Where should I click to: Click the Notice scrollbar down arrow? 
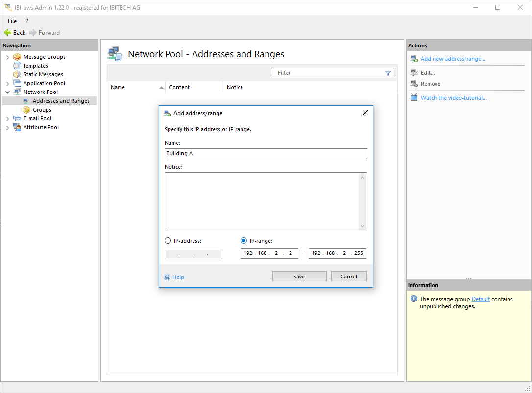(363, 226)
